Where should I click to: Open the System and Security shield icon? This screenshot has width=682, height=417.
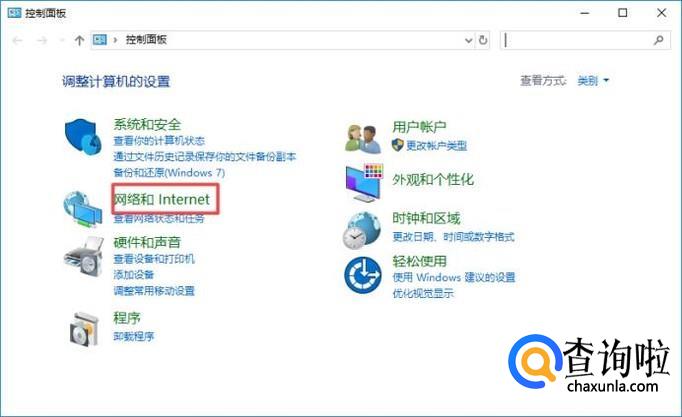click(83, 137)
